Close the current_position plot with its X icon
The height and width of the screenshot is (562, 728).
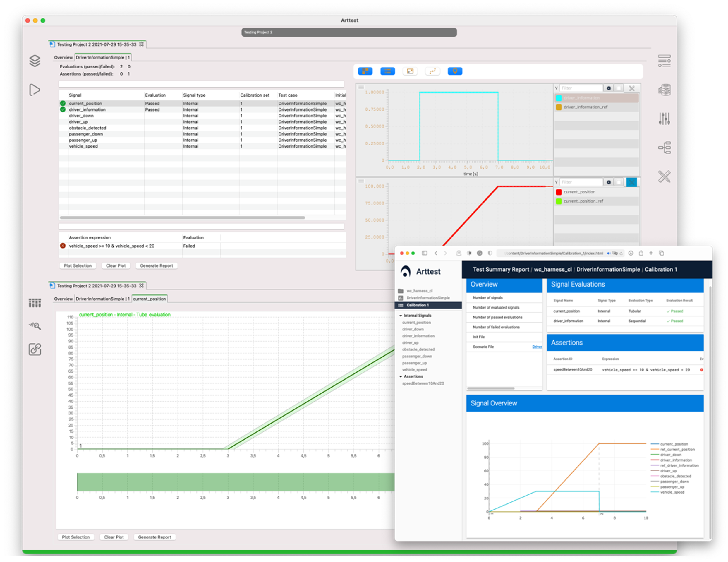631,182
